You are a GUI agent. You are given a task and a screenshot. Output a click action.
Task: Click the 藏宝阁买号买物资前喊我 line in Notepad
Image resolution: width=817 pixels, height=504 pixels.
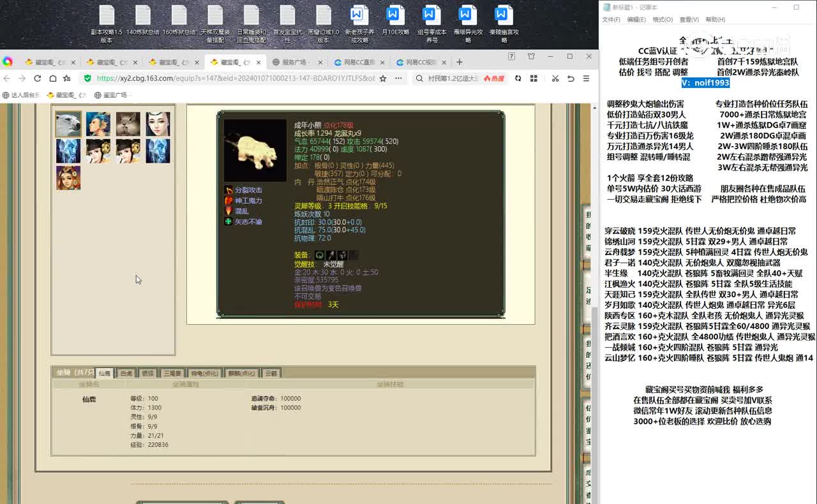pyautogui.click(x=704, y=389)
